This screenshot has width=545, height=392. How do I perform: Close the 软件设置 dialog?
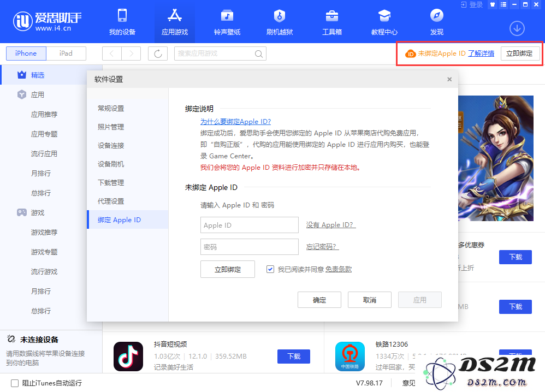449,79
